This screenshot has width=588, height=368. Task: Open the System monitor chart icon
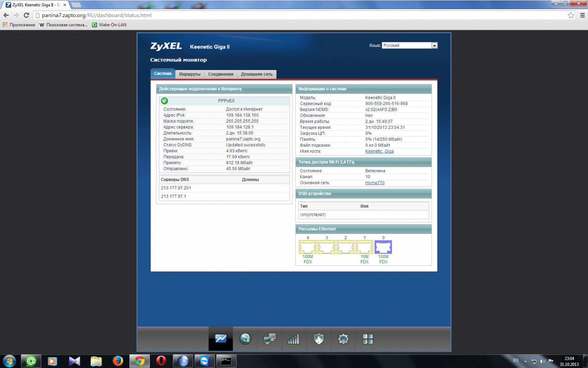tap(221, 339)
